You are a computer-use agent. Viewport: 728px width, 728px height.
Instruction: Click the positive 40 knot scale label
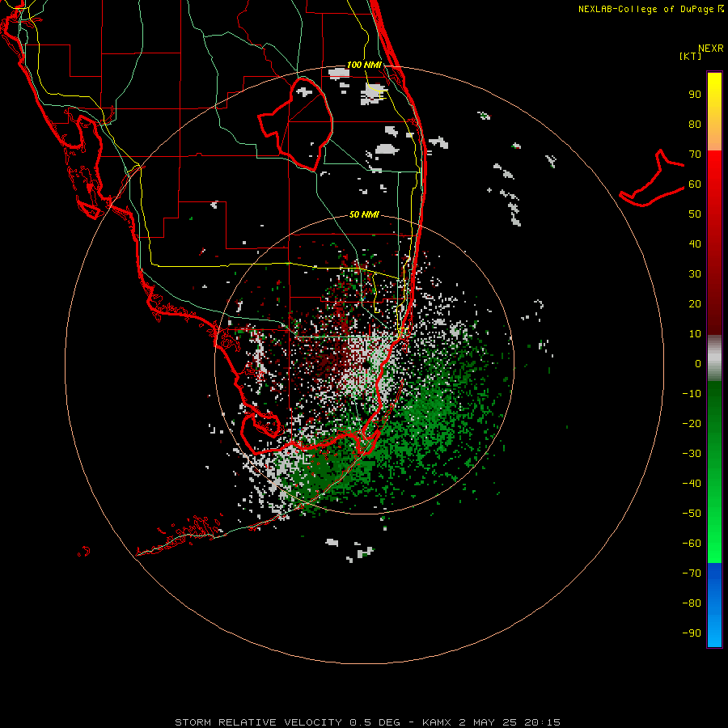(695, 244)
